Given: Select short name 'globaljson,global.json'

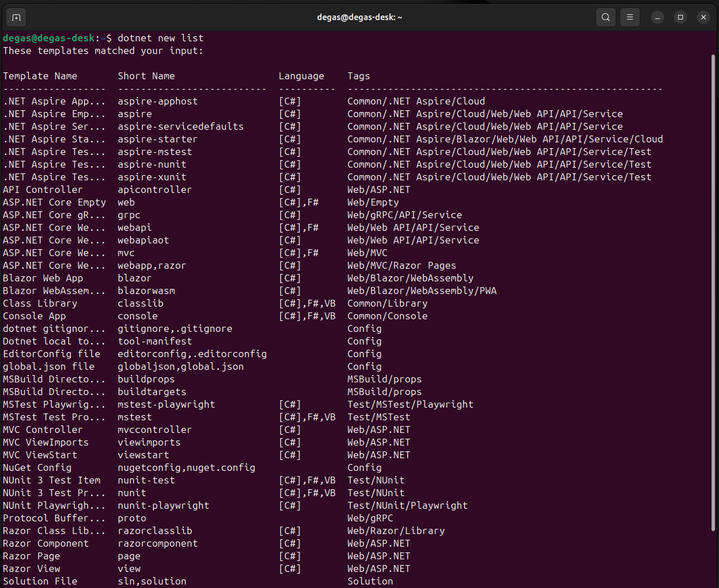Looking at the screenshot, I should [x=181, y=366].
